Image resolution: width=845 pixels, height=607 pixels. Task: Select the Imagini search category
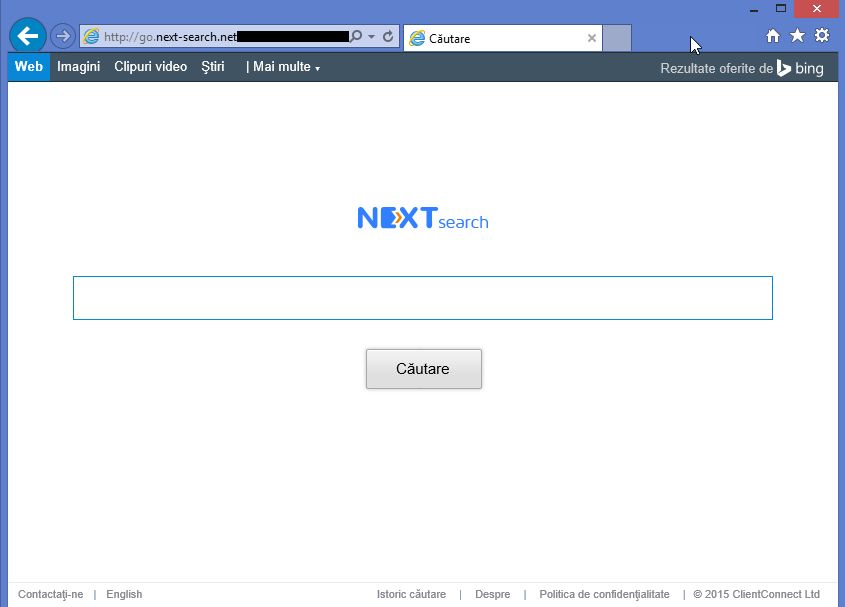click(x=78, y=67)
